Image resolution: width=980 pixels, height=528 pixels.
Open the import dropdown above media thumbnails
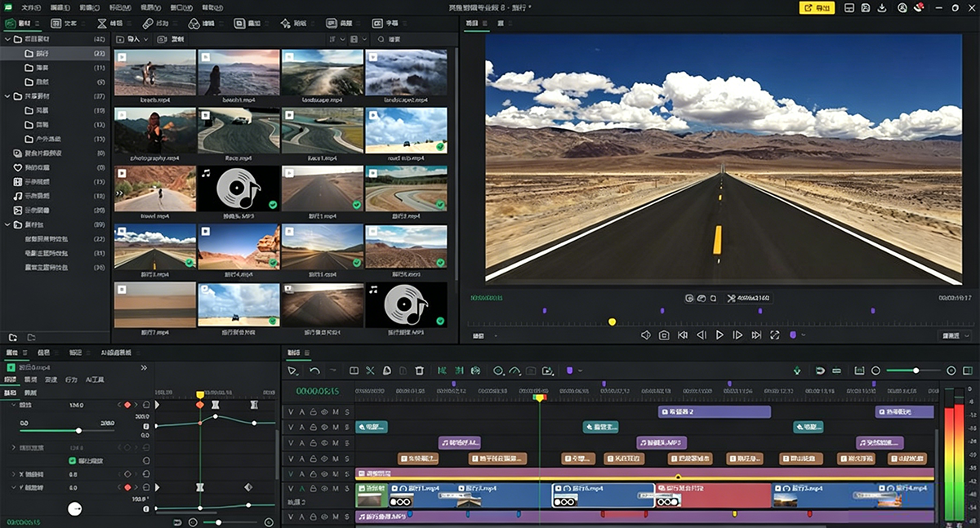coord(133,39)
